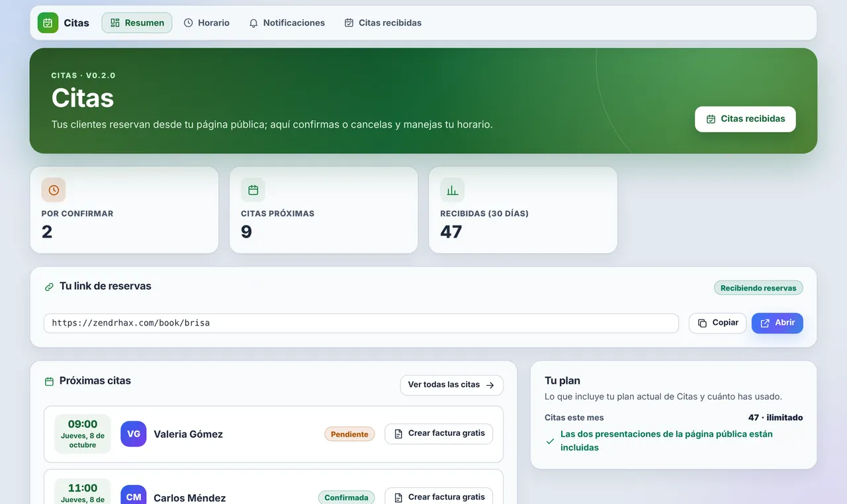Image resolution: width=847 pixels, height=504 pixels.
Task: Click the Por confirmar count 2
Action: pos(47,231)
